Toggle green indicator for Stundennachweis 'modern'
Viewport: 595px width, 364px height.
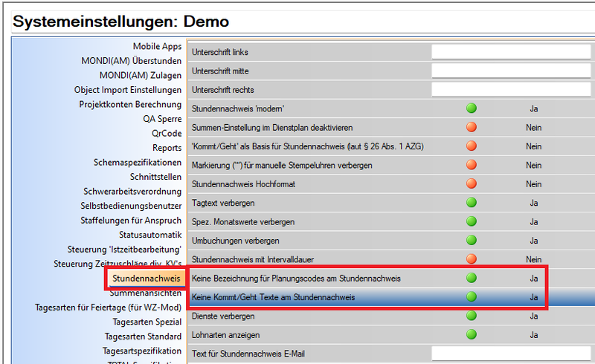click(x=471, y=108)
